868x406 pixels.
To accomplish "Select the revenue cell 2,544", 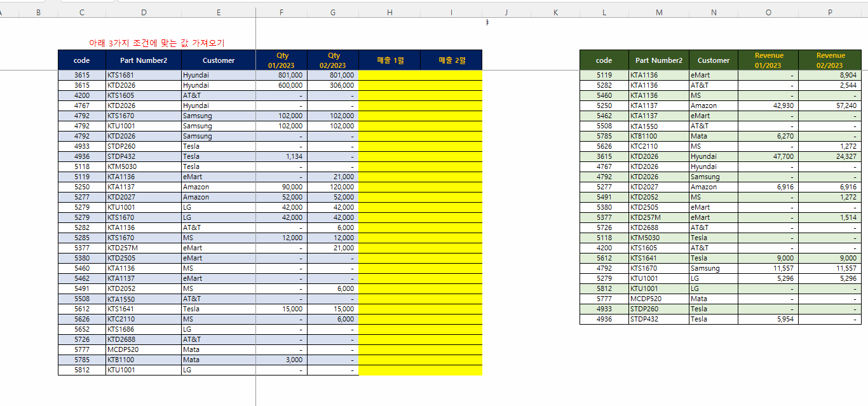I will (830, 85).
